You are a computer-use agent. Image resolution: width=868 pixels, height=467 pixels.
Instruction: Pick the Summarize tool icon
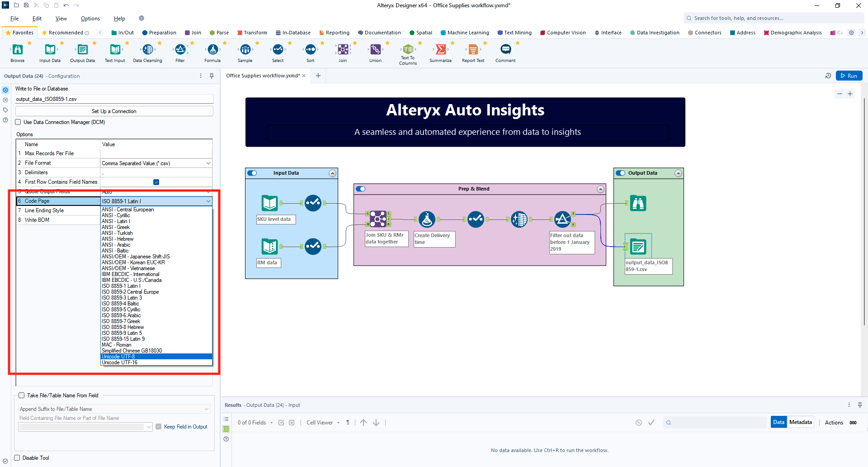point(440,50)
